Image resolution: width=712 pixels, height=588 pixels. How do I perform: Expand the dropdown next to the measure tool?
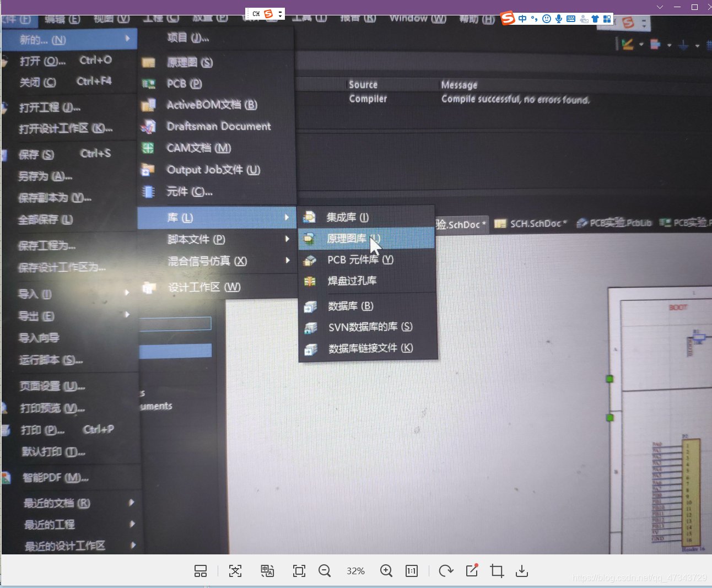click(x=641, y=45)
